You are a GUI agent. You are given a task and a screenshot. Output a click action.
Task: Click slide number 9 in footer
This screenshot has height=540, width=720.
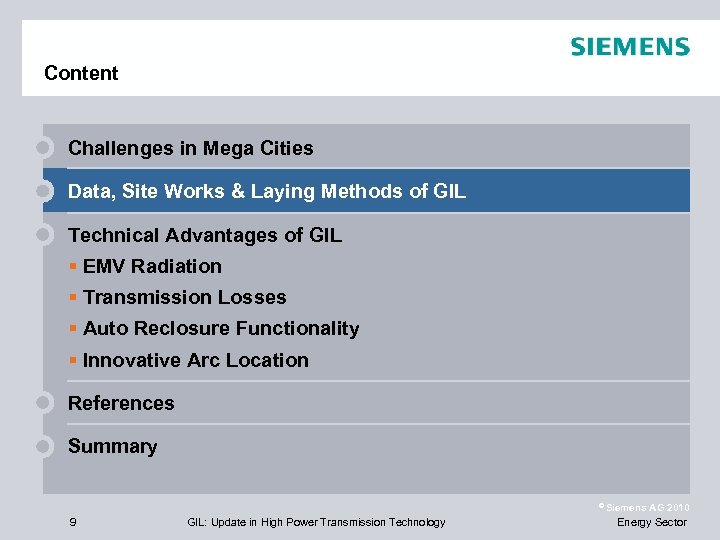73,522
